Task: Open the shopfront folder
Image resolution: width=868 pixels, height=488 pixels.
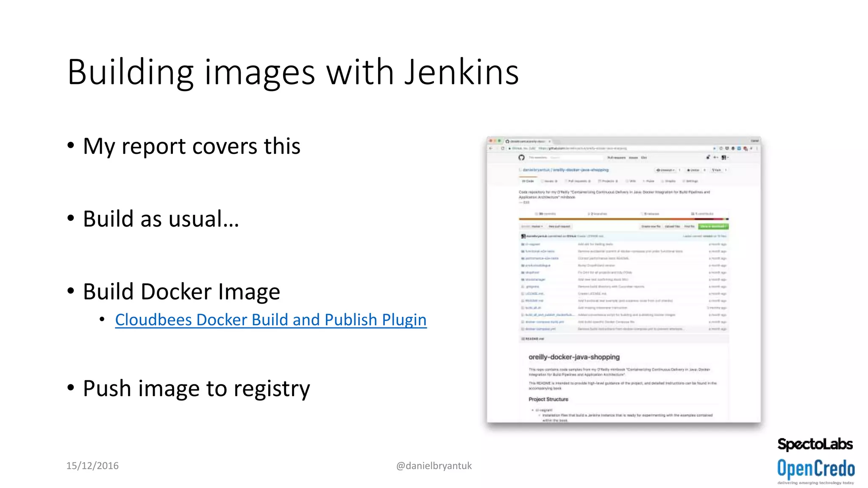Action: tap(532, 272)
